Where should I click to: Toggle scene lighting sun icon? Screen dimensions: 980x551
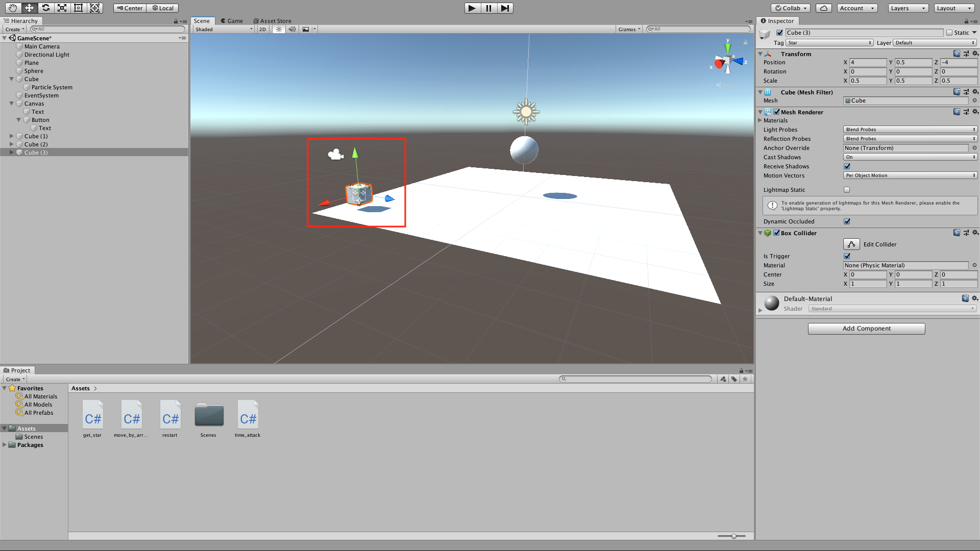(x=279, y=29)
